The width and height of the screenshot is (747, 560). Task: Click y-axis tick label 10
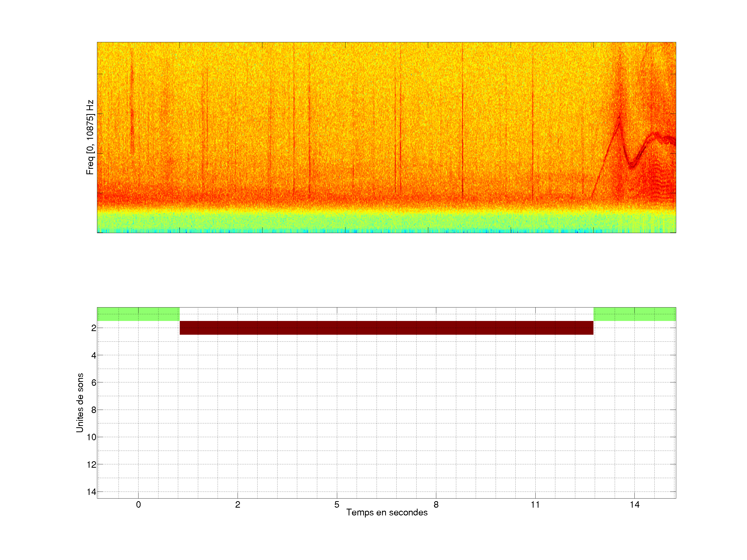[x=92, y=437]
